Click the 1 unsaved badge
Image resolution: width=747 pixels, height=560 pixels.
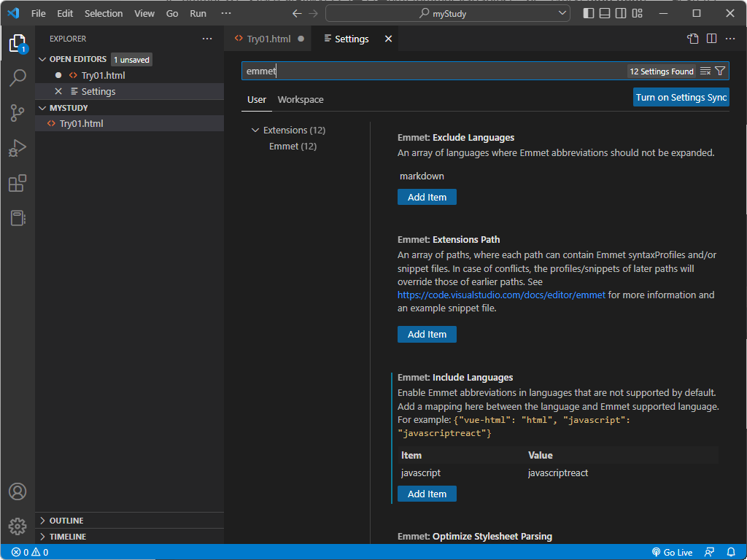point(131,60)
